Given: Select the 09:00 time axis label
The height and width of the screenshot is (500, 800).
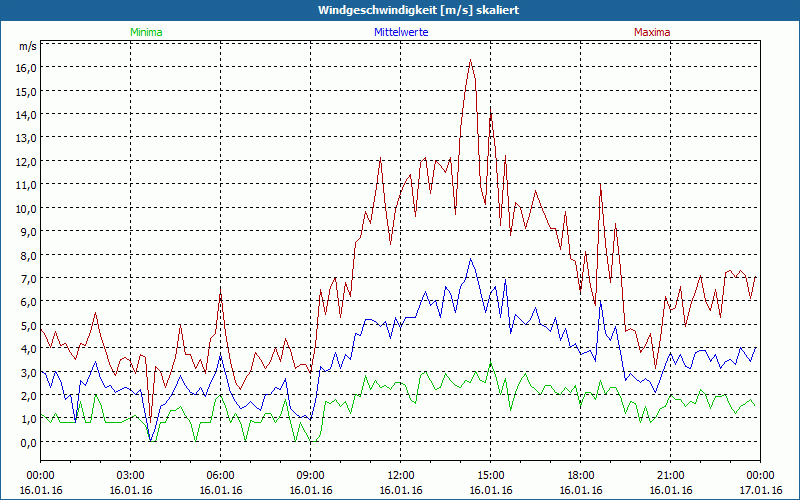Looking at the screenshot, I should (310, 475).
